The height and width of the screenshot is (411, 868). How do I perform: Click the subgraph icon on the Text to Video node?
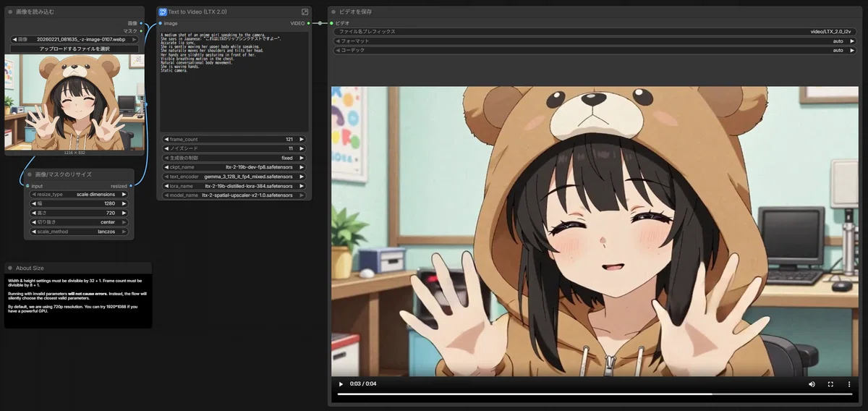tap(163, 12)
